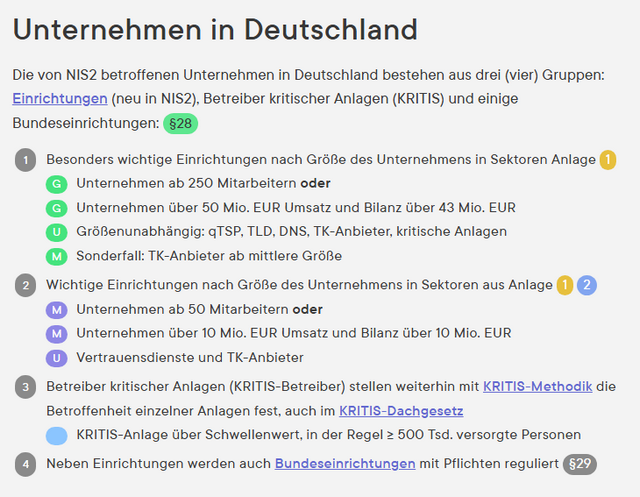The image size is (640, 497).
Task: Click the grey number 2 list marker
Action: pos(26,285)
